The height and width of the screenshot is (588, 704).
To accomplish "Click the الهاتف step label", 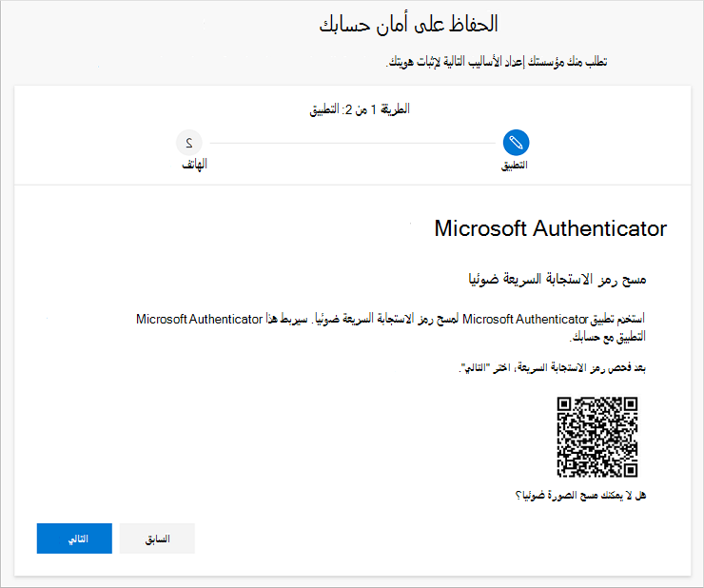I will (194, 164).
